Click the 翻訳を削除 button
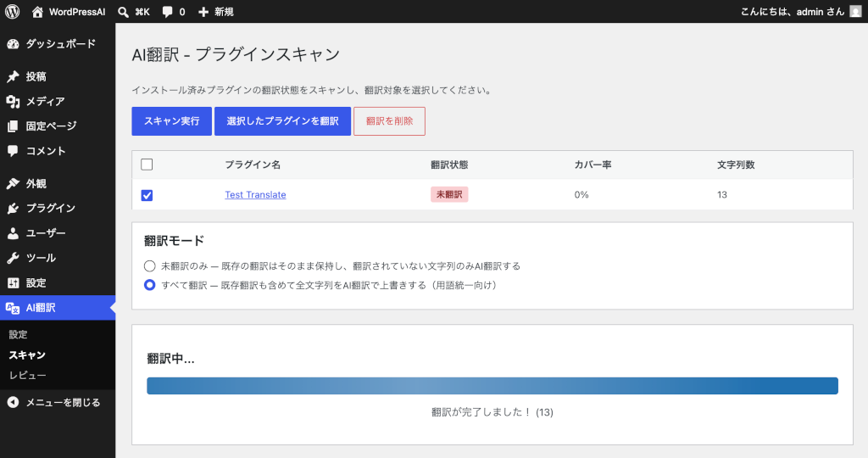 click(389, 120)
